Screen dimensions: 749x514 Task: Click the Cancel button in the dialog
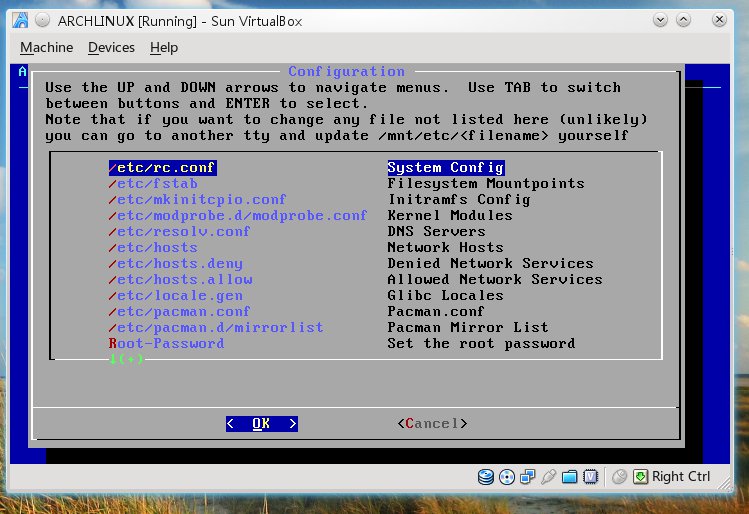click(x=432, y=424)
